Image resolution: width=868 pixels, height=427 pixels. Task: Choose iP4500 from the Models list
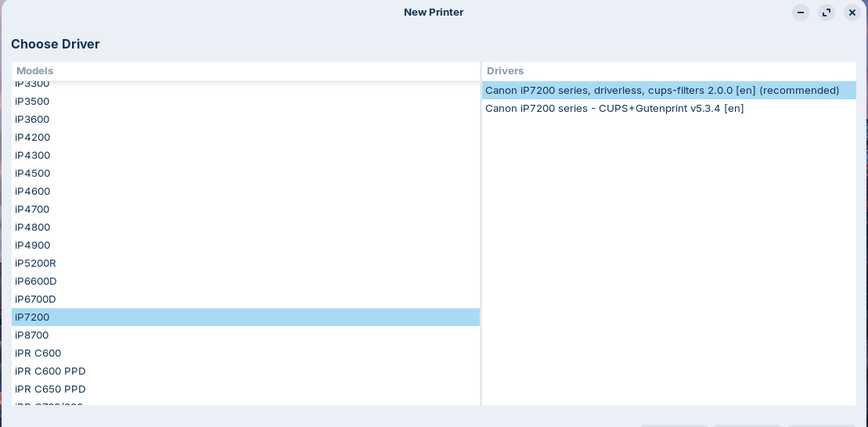(32, 173)
